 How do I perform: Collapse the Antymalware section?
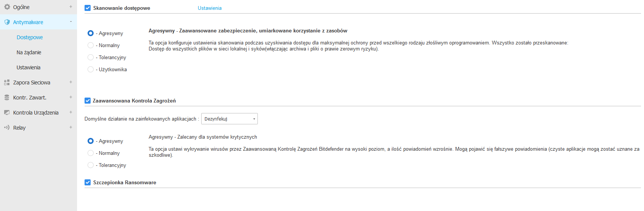tap(71, 22)
